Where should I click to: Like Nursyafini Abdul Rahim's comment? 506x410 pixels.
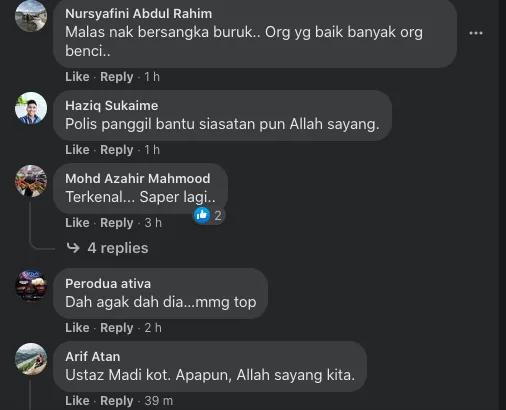77,77
